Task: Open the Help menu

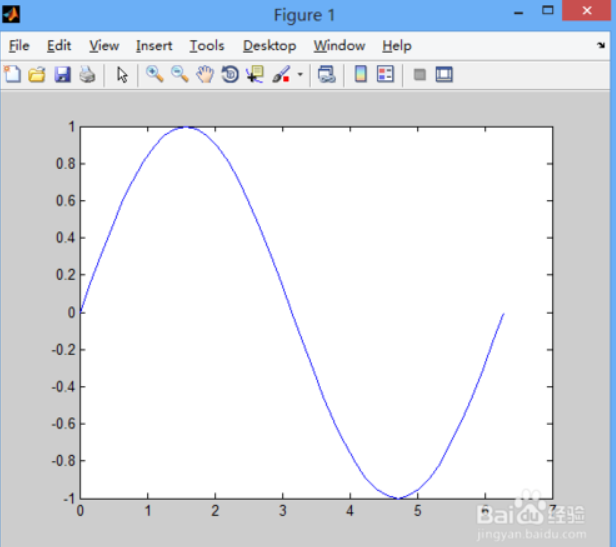Action: click(x=397, y=46)
